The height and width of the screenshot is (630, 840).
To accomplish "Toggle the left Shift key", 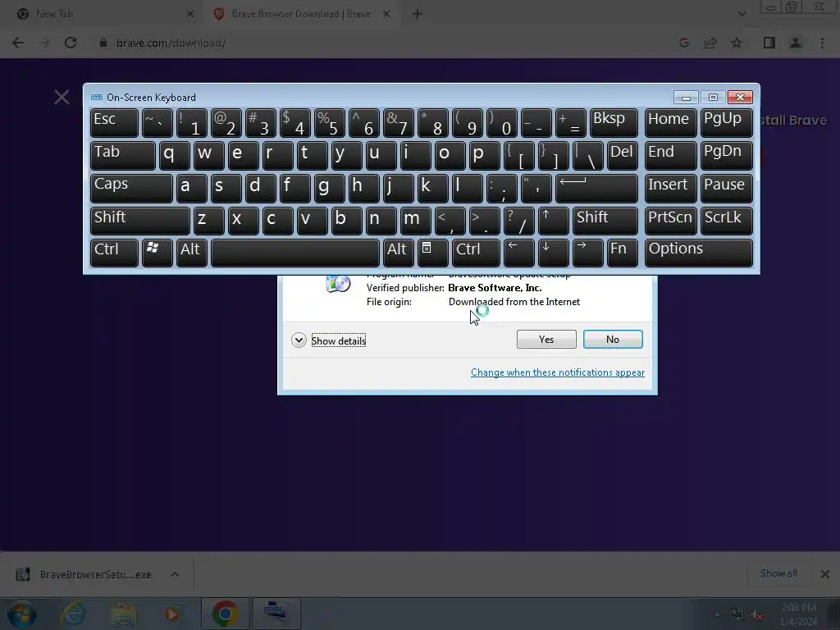I will 139,220.
